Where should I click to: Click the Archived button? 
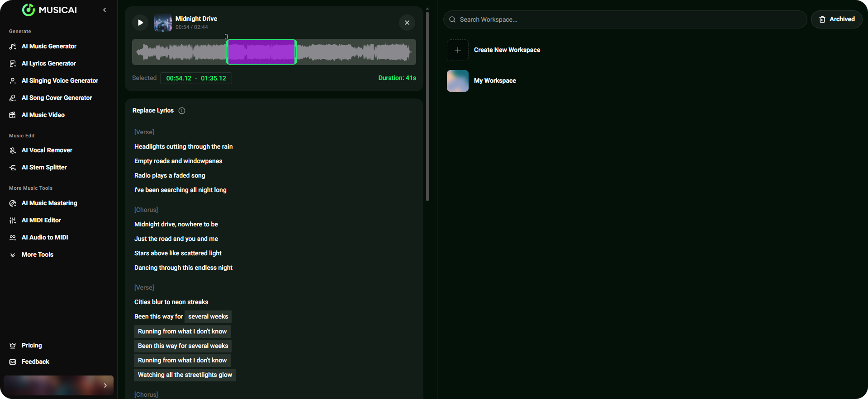point(836,19)
